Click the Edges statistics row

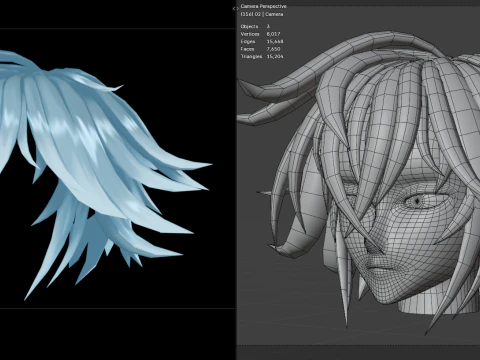262,42
